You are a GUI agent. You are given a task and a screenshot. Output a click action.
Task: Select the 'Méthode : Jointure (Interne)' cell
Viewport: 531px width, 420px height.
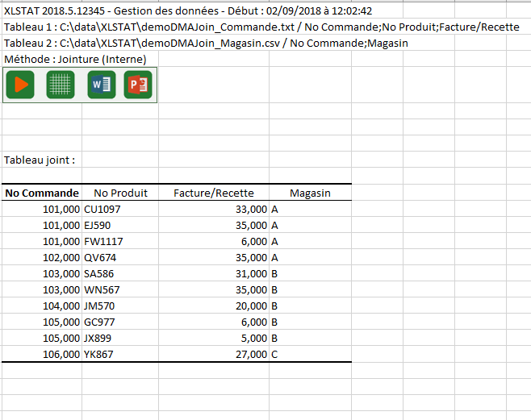point(75,60)
